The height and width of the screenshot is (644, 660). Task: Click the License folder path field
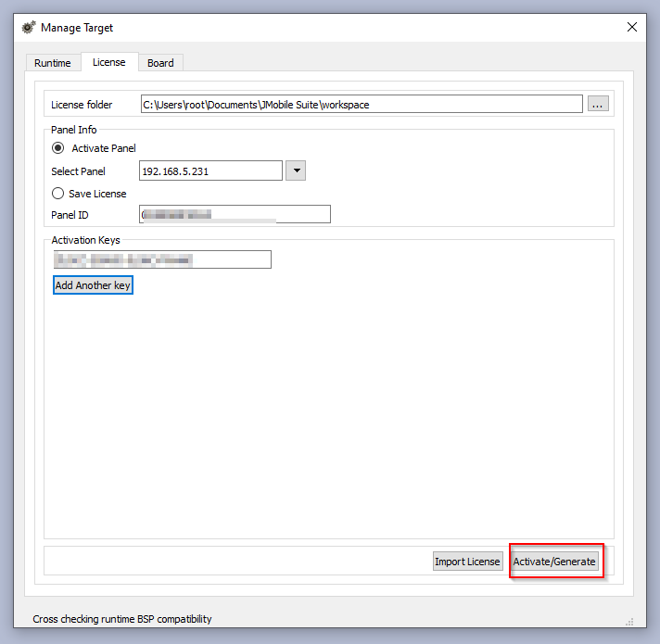[362, 105]
